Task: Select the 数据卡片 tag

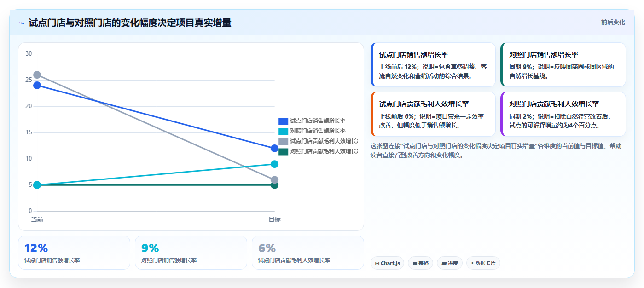Action: point(483,263)
